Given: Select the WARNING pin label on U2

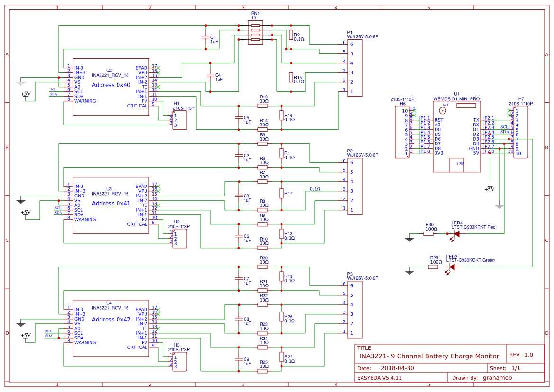Looking at the screenshot, I should coord(85,101).
